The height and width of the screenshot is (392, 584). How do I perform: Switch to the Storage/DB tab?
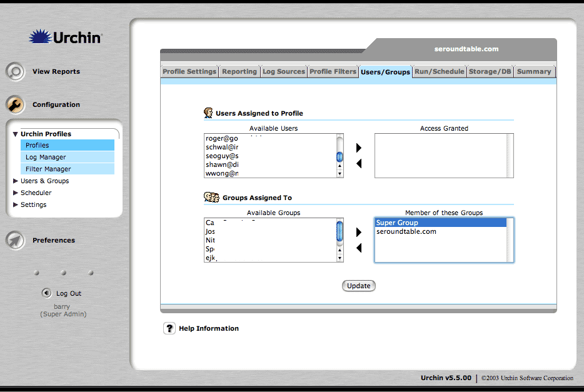coord(490,71)
